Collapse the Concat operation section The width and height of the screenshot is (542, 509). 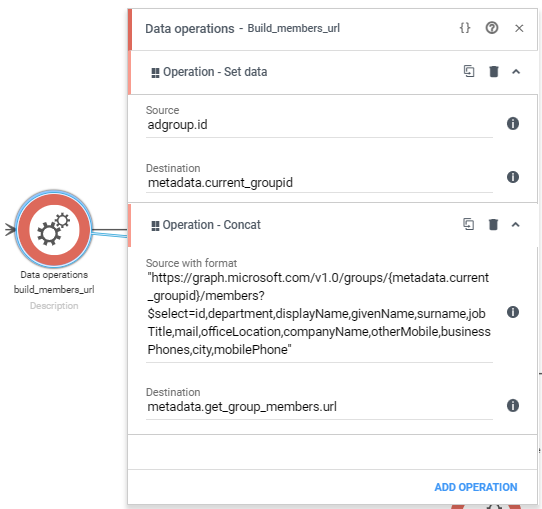(515, 225)
